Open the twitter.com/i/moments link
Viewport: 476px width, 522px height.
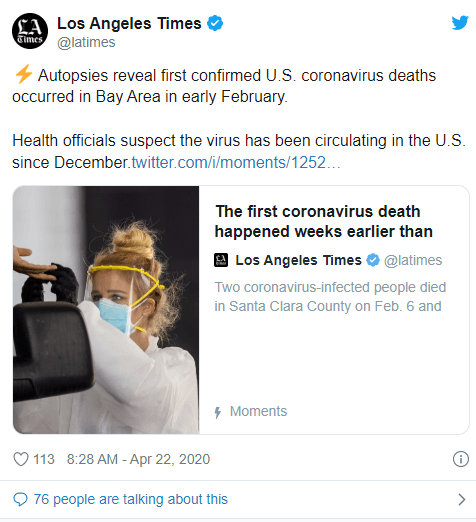click(236, 163)
